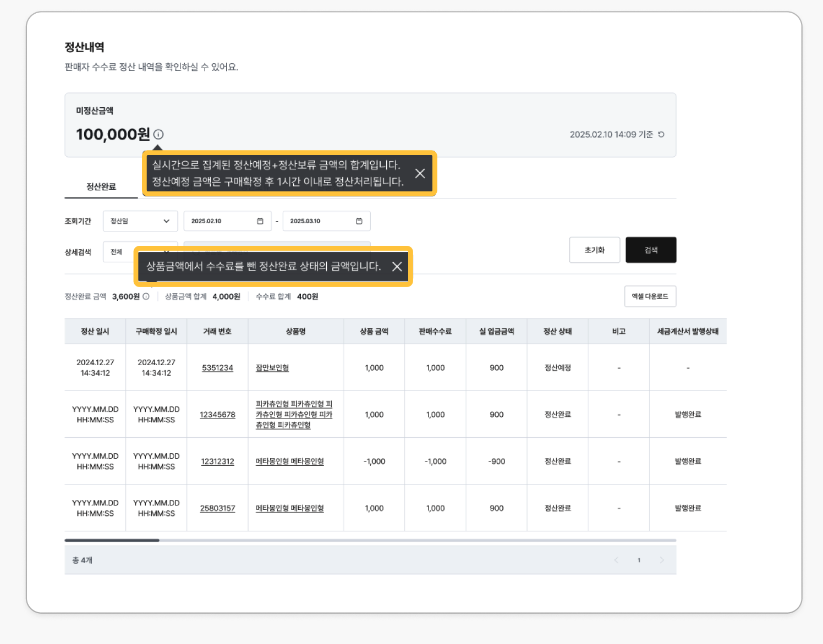The image size is (823, 644).
Task: Click the 비고 column header
Action: tap(619, 332)
